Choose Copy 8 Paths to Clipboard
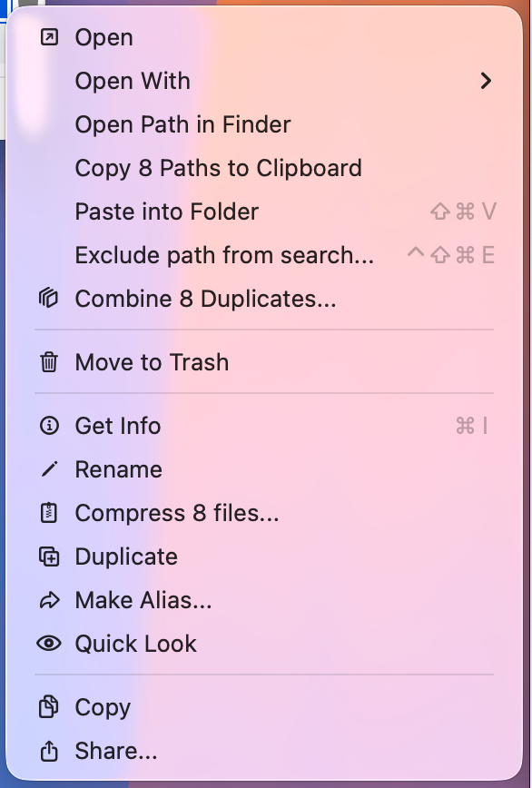532x788 pixels. [x=218, y=168]
